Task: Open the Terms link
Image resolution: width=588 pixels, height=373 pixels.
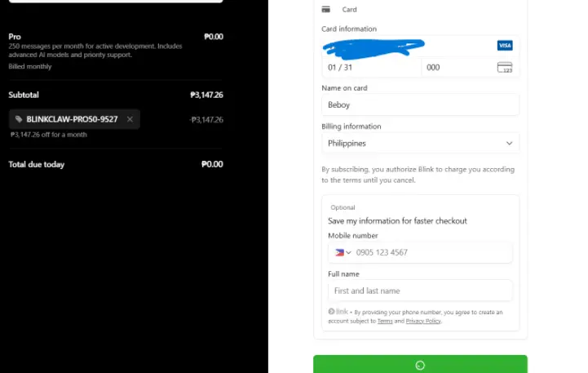Action: coord(385,322)
